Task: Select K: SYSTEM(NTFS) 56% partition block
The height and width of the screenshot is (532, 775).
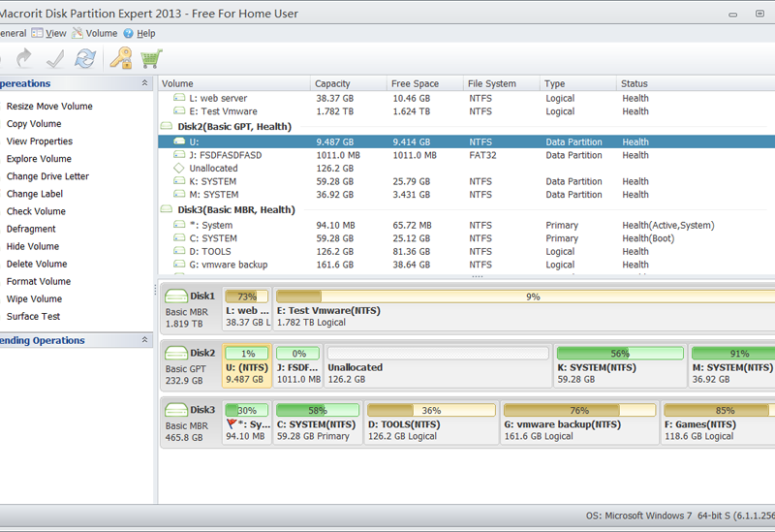Action: (x=620, y=366)
